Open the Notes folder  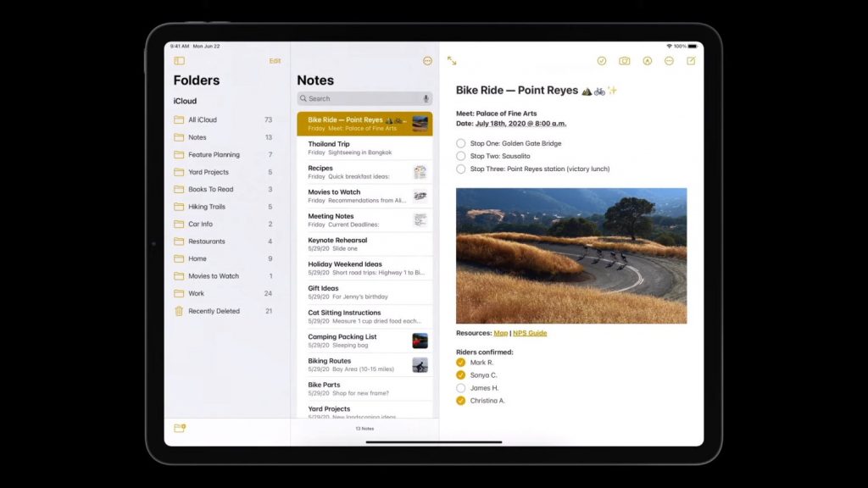[x=223, y=137]
